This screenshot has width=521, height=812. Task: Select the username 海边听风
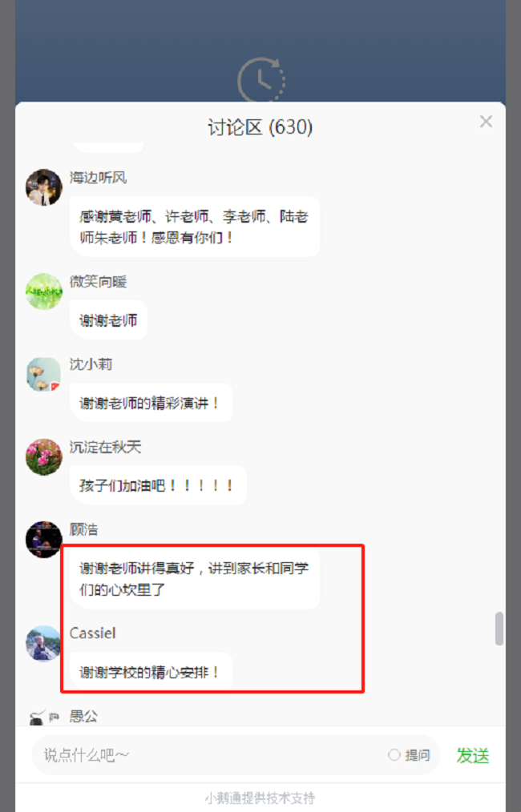click(x=99, y=178)
